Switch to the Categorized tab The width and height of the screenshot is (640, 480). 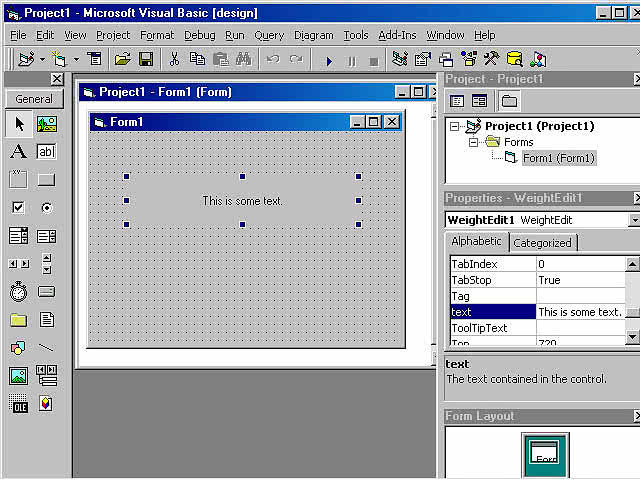coord(542,243)
